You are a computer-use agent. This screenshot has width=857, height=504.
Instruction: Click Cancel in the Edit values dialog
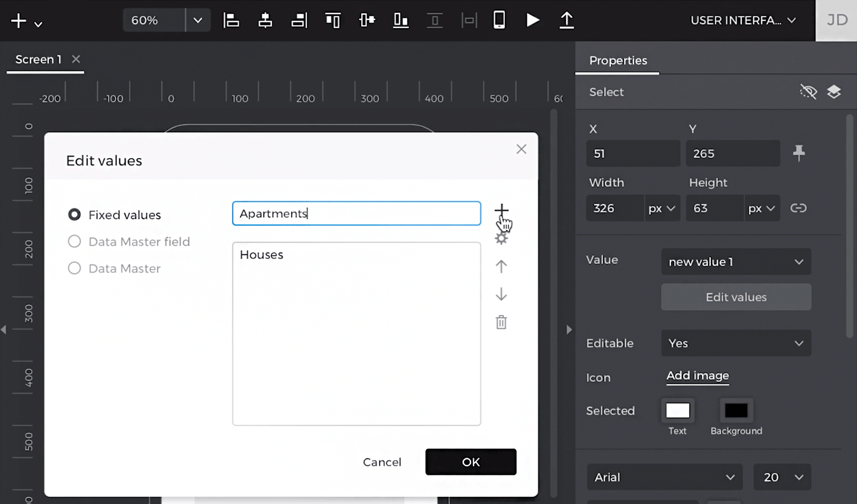tap(382, 462)
